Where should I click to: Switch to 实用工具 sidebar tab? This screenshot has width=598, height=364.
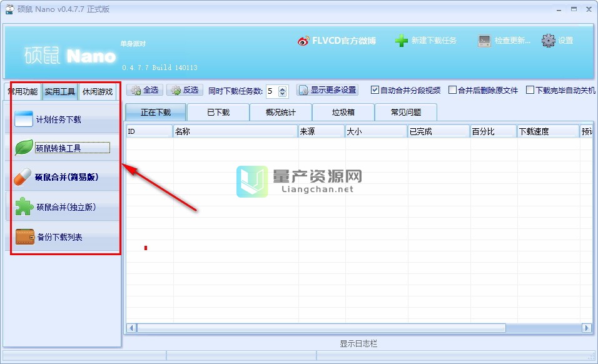pyautogui.click(x=60, y=92)
